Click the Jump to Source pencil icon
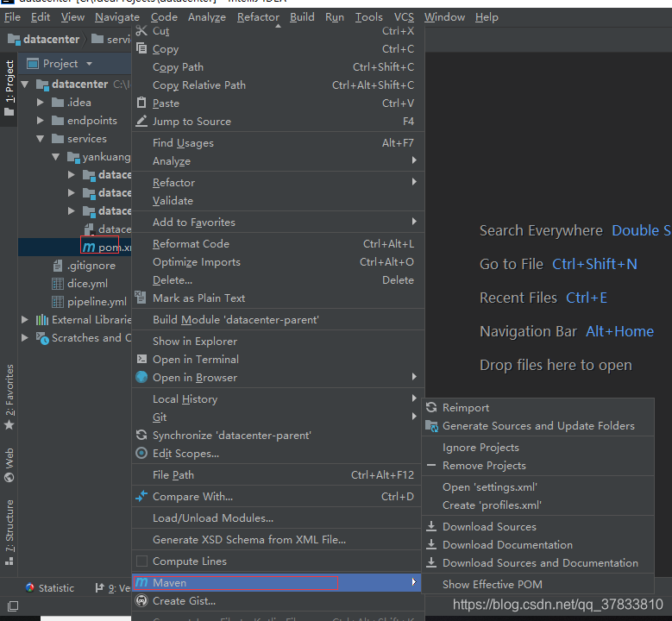 click(x=141, y=121)
